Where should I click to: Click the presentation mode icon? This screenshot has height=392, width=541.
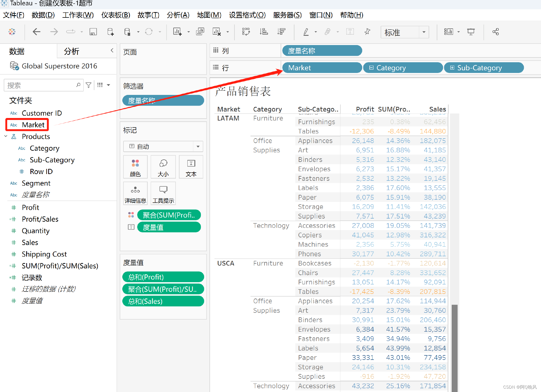click(471, 32)
